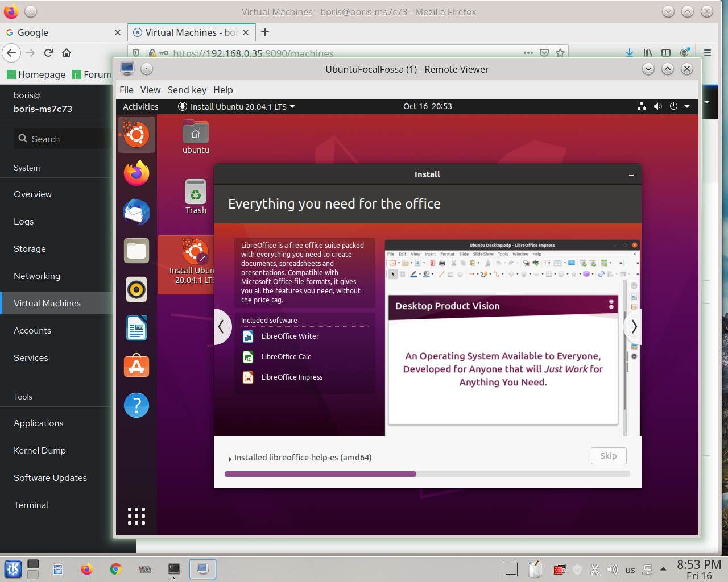Open Firefox's downloads panel icon
The width and height of the screenshot is (728, 582).
(x=629, y=53)
